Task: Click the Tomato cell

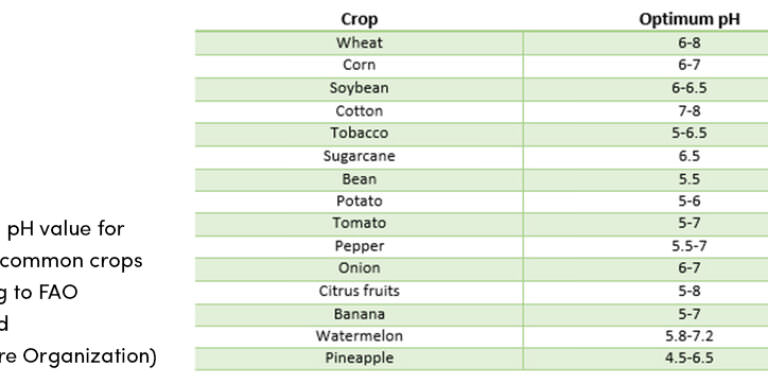Action: click(x=359, y=223)
